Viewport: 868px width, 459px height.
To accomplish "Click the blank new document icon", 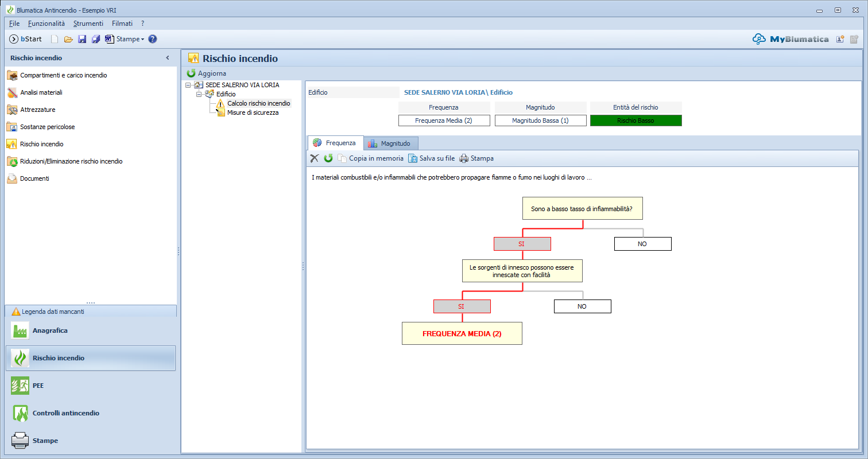I will point(55,39).
